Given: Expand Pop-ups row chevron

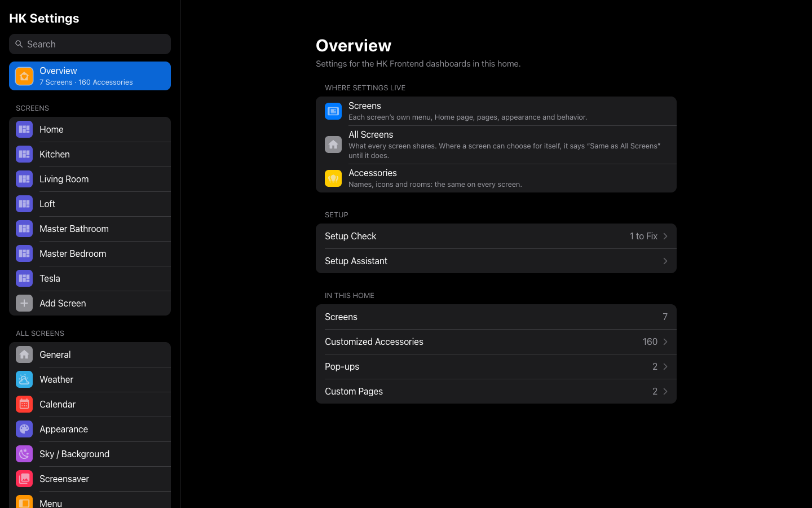Looking at the screenshot, I should coord(665,366).
